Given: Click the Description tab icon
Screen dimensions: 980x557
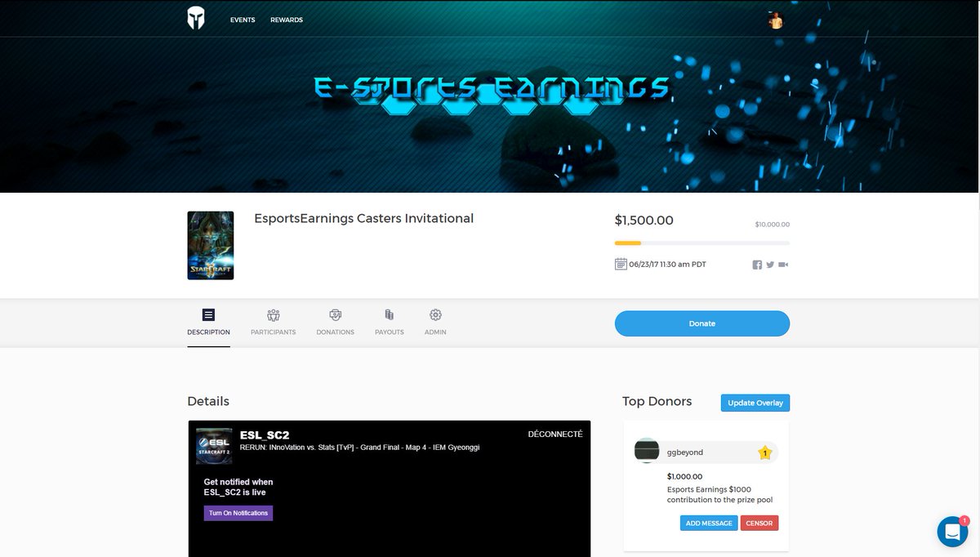Looking at the screenshot, I should tap(208, 314).
